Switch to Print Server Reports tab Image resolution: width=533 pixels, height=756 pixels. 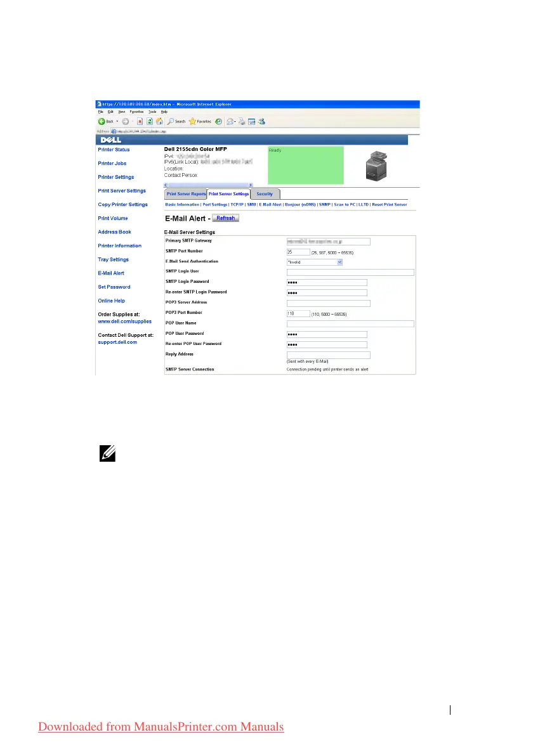(x=186, y=194)
